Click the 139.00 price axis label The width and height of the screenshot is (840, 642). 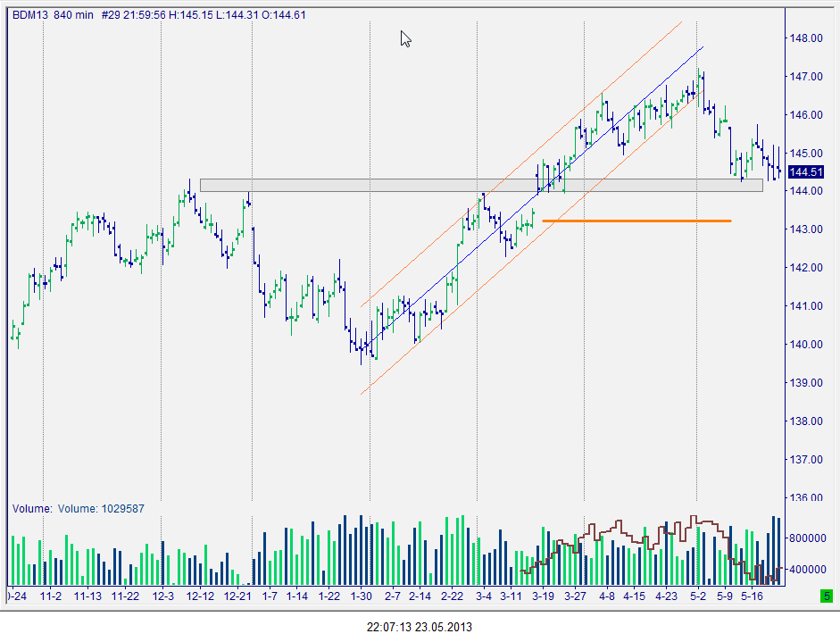tap(806, 383)
